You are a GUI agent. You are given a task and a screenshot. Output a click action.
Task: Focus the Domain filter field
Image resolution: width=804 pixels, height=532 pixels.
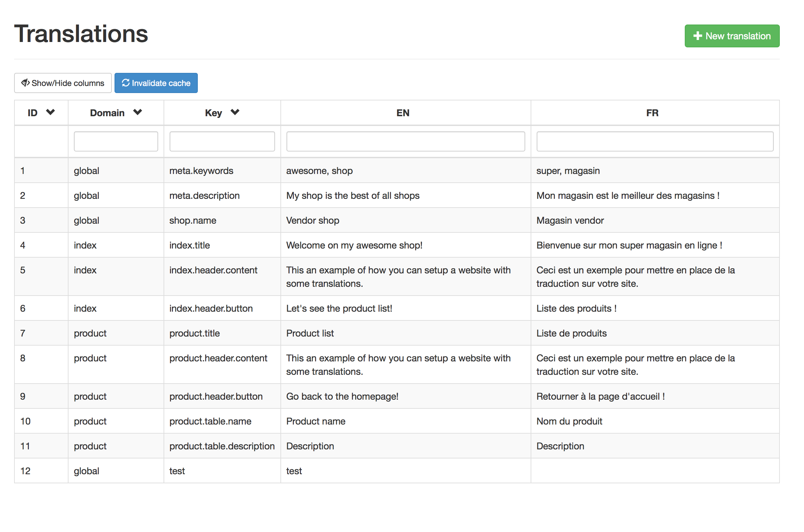click(x=116, y=141)
